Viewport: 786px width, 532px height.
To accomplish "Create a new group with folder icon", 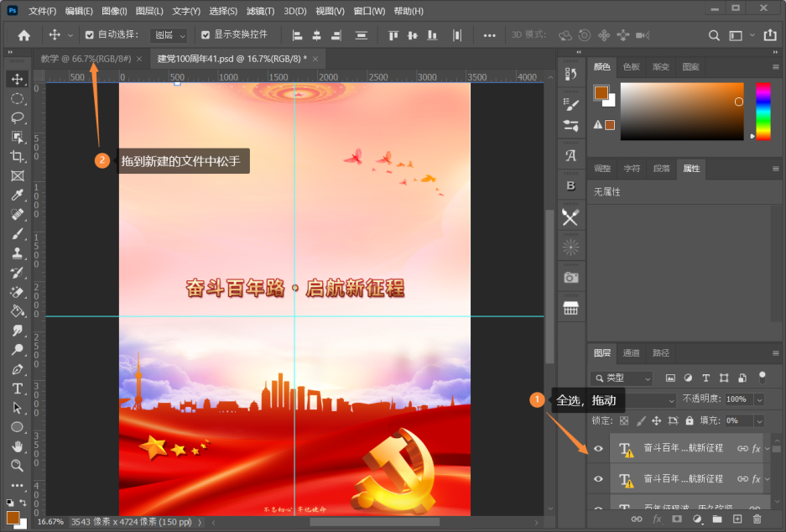I will tap(717, 519).
